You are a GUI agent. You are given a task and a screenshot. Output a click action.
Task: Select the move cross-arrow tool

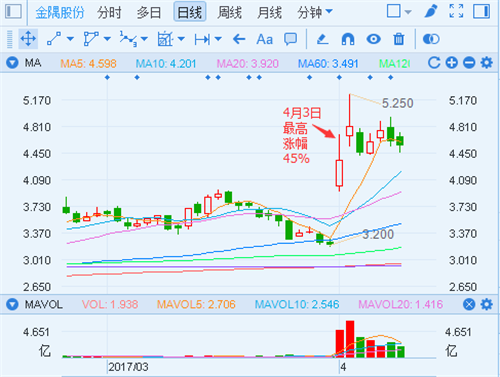[x=28, y=39]
